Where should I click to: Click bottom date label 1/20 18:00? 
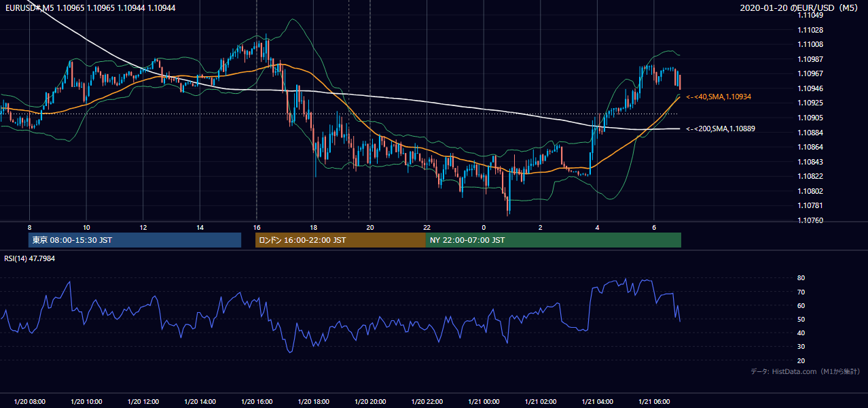pos(313,402)
